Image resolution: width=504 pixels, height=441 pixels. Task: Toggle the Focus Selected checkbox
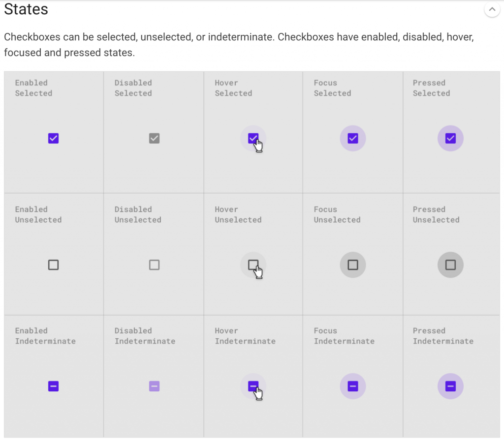pyautogui.click(x=353, y=138)
